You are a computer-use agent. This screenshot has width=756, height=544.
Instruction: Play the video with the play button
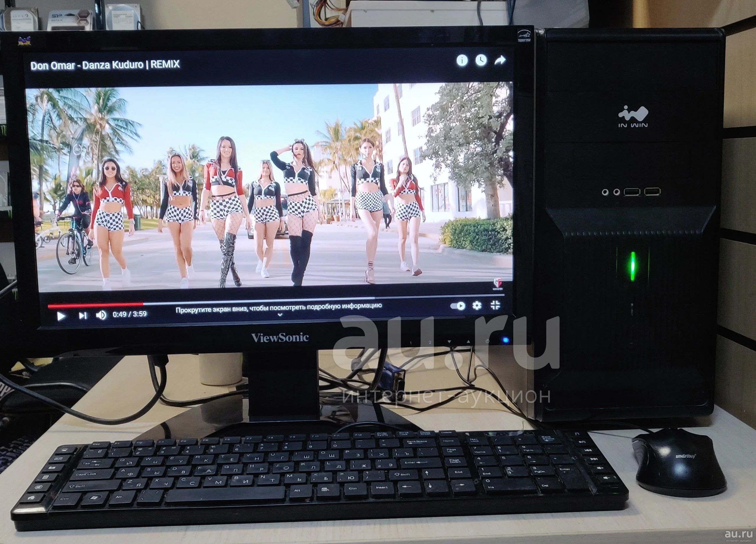[x=61, y=316]
